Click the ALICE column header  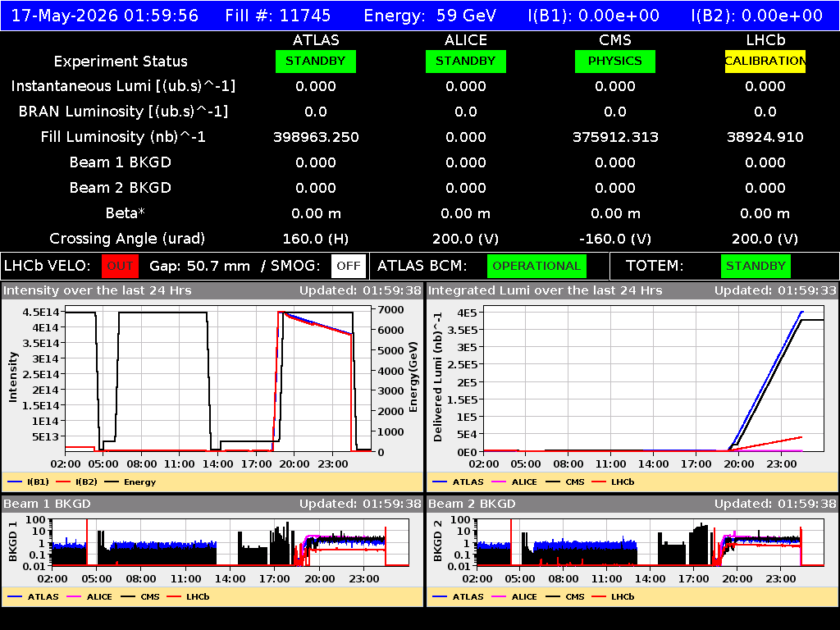coord(466,40)
